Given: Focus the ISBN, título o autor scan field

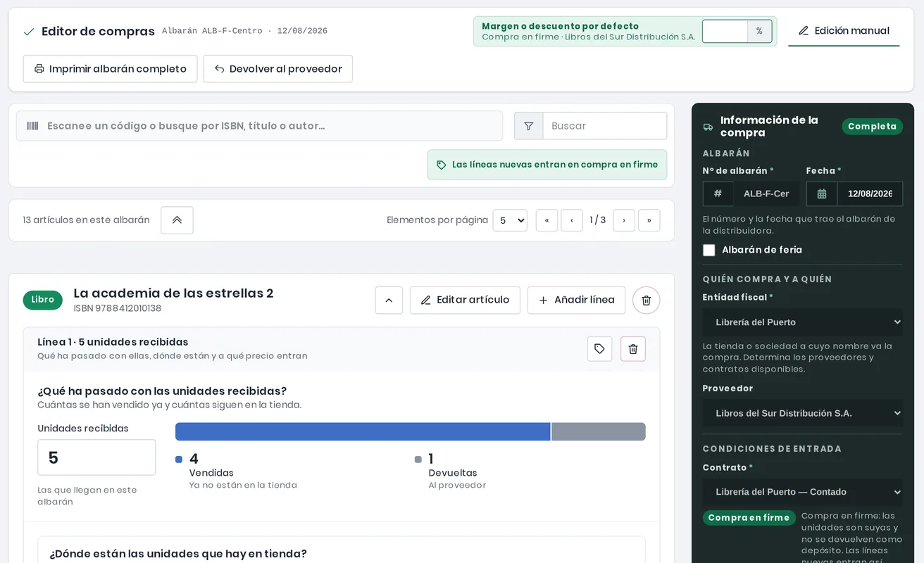Looking at the screenshot, I should 260,126.
